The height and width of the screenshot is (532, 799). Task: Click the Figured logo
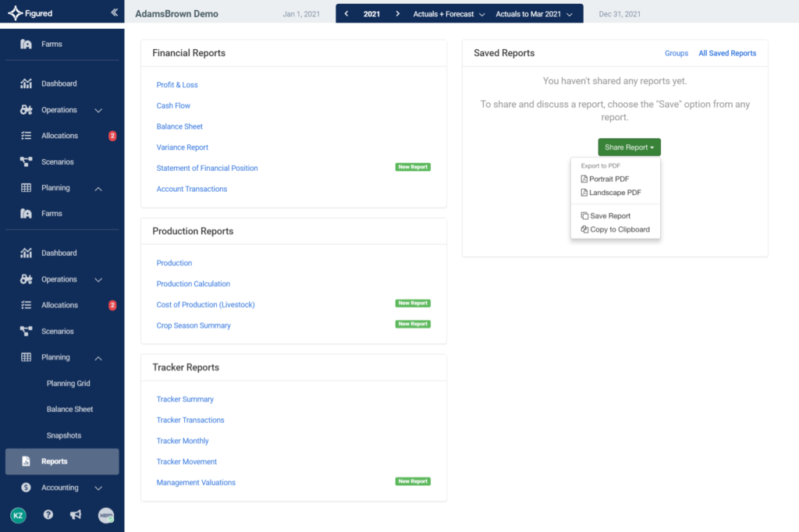(30, 12)
